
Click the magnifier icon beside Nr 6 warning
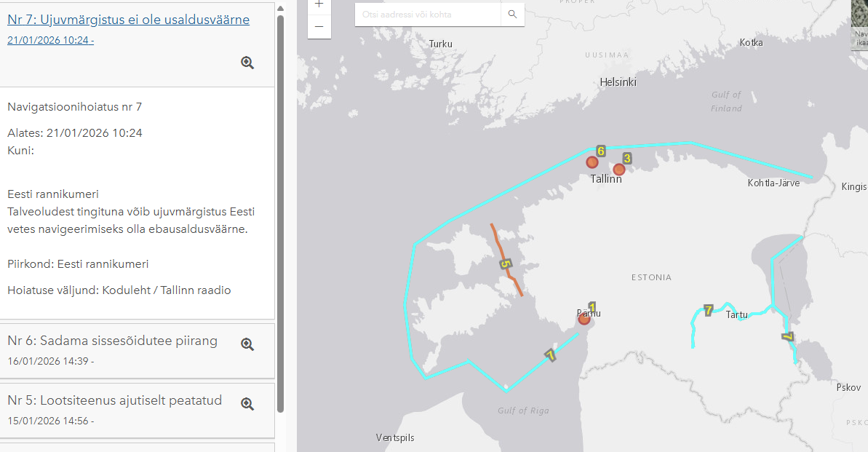247,344
